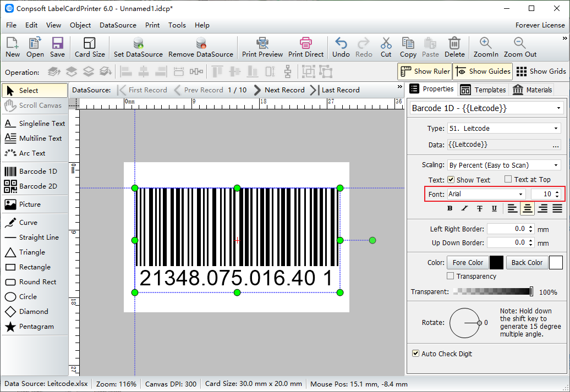Create a New label file
This screenshot has height=392, width=570.
pos(13,47)
